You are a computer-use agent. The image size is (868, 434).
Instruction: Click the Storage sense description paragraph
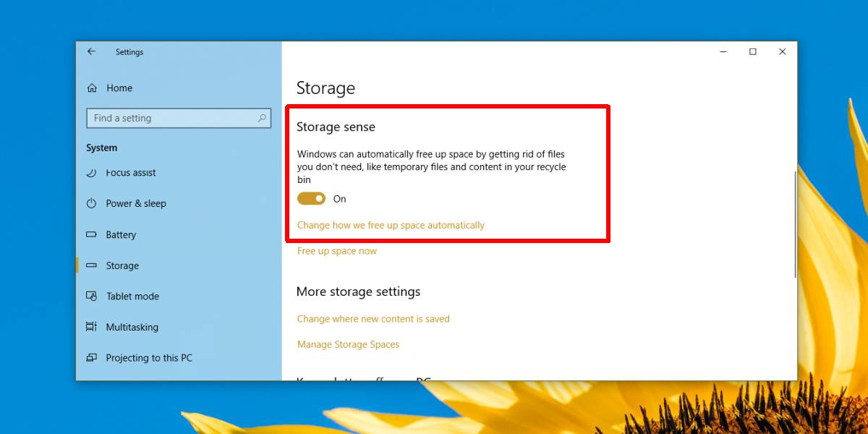coord(431,166)
